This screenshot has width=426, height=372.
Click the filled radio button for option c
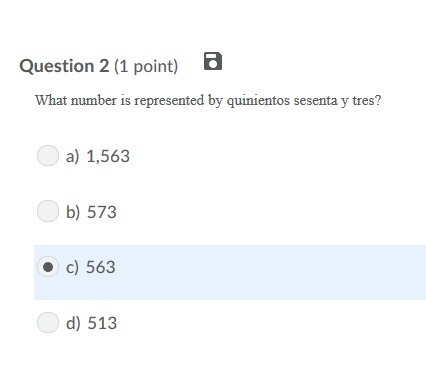click(48, 267)
